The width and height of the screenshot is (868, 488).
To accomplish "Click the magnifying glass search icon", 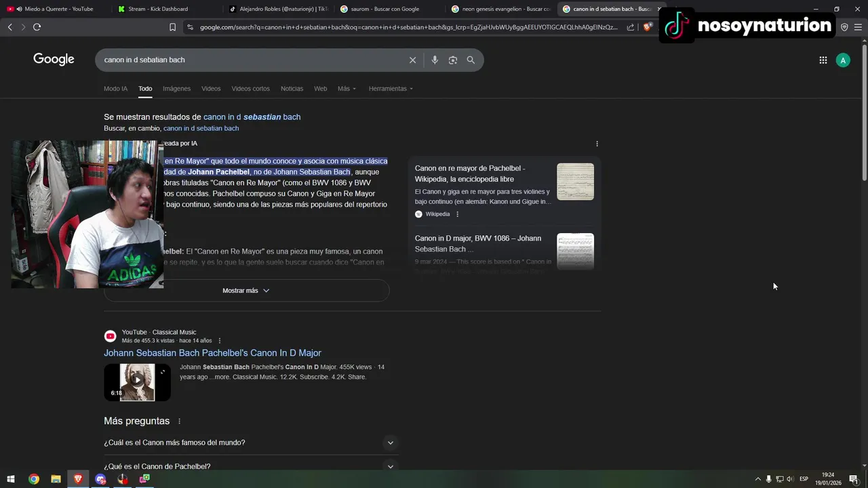I will click(471, 60).
